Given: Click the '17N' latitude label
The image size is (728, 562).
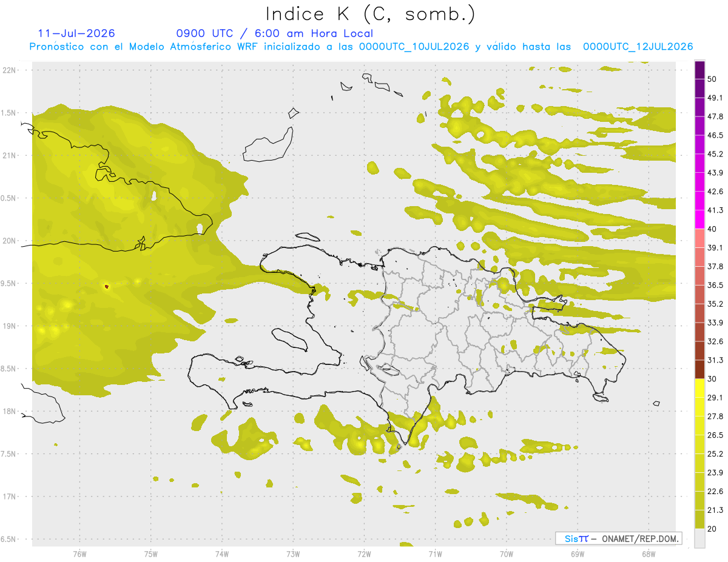Looking at the screenshot, I should [x=10, y=497].
